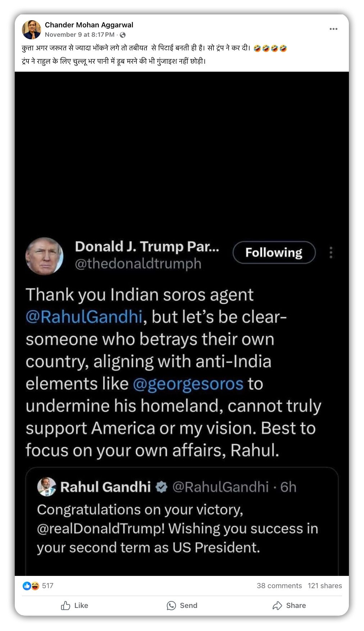
Task: Click the public globe privacy icon
Action: 123,35
